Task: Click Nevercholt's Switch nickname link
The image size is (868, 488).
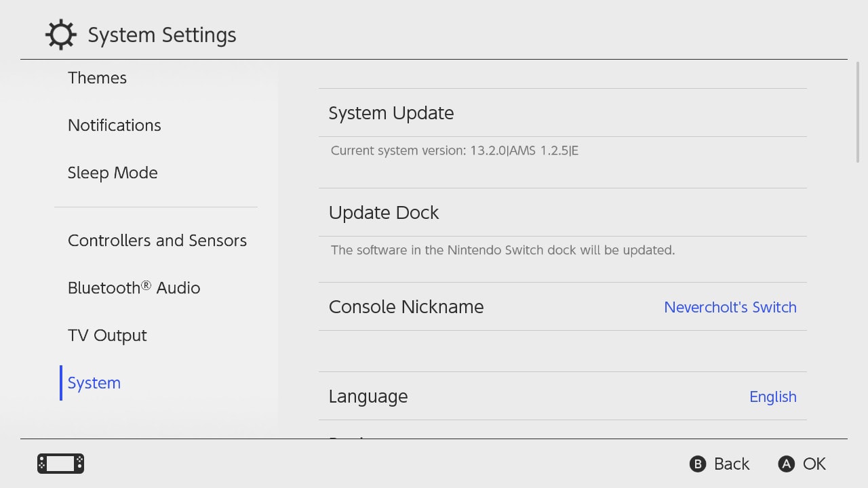Action: pos(730,307)
